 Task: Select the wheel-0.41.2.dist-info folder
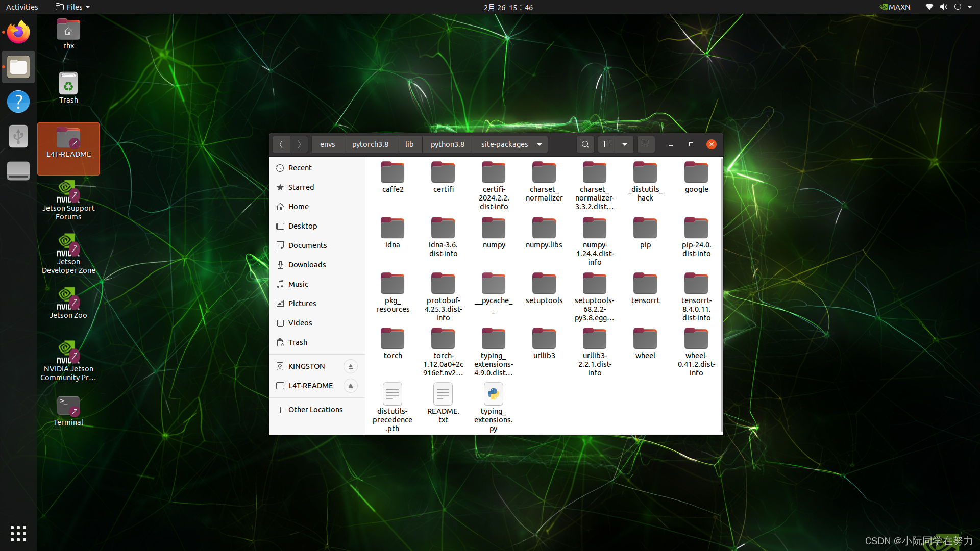click(x=696, y=352)
